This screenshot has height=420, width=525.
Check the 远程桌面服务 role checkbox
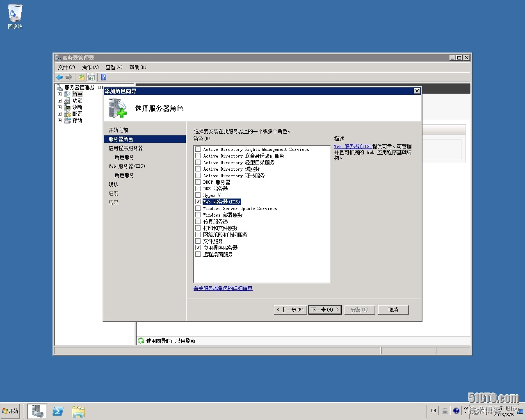click(198, 254)
